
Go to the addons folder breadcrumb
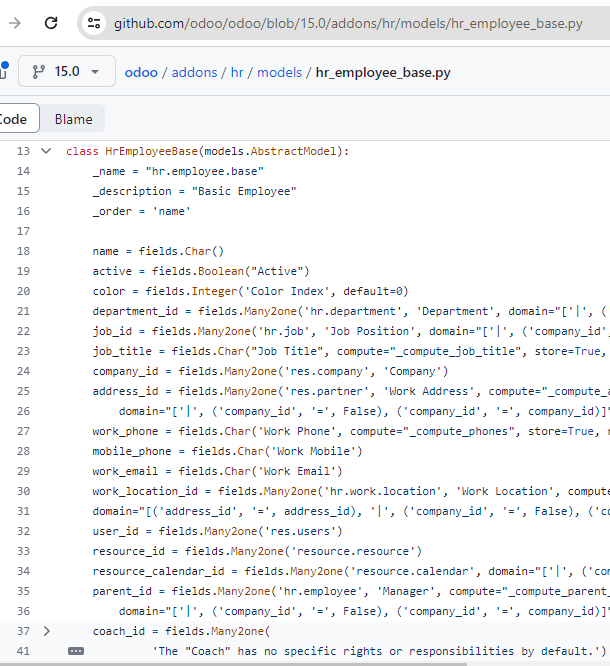(x=194, y=73)
